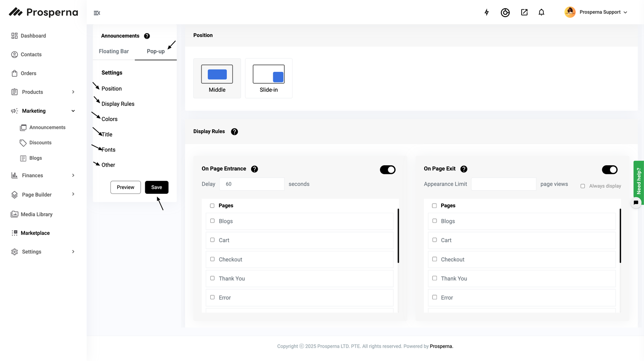Open the Need help? side tab
Image resolution: width=644 pixels, height=361 pixels.
[x=638, y=181]
